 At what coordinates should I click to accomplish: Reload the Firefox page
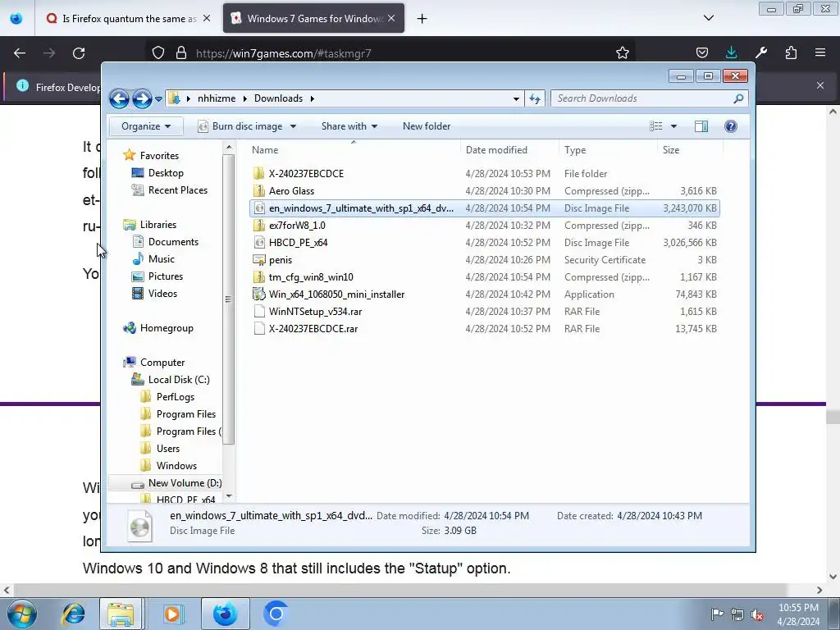(x=79, y=53)
